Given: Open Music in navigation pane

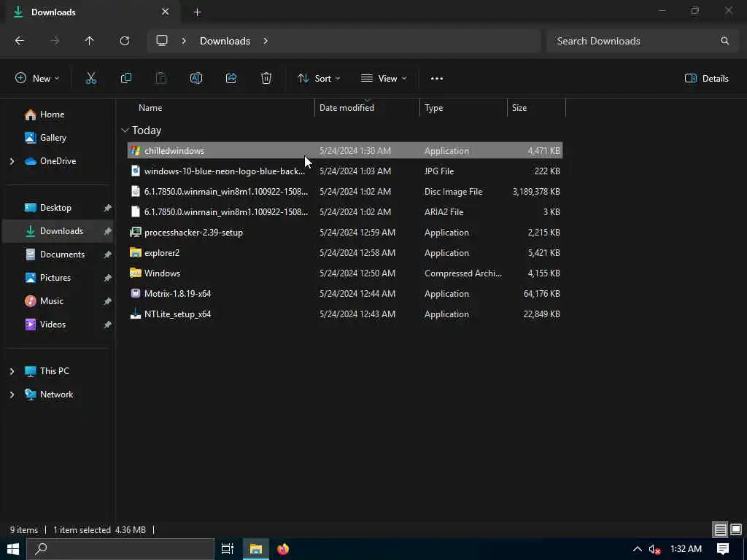Looking at the screenshot, I should 52,301.
